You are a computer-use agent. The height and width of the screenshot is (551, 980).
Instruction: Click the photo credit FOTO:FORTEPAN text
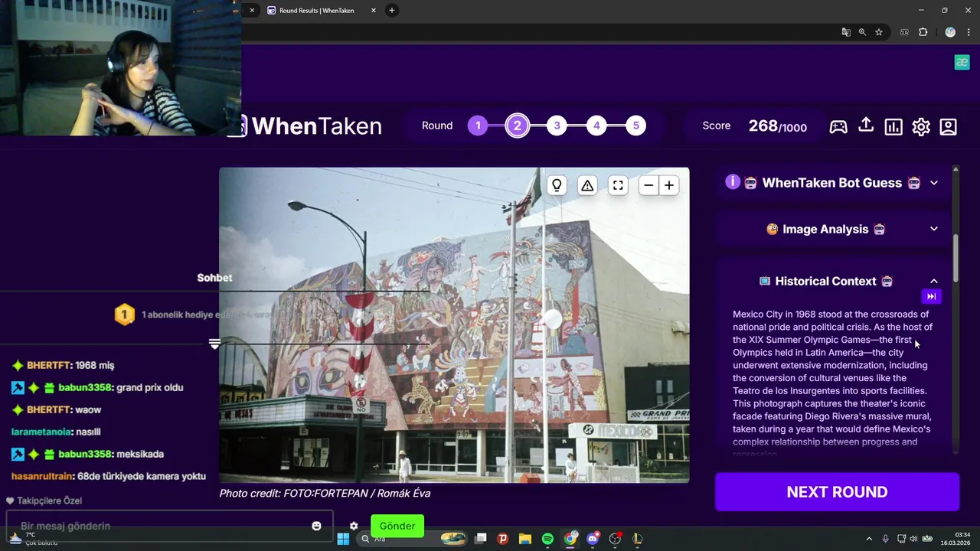[x=325, y=493]
